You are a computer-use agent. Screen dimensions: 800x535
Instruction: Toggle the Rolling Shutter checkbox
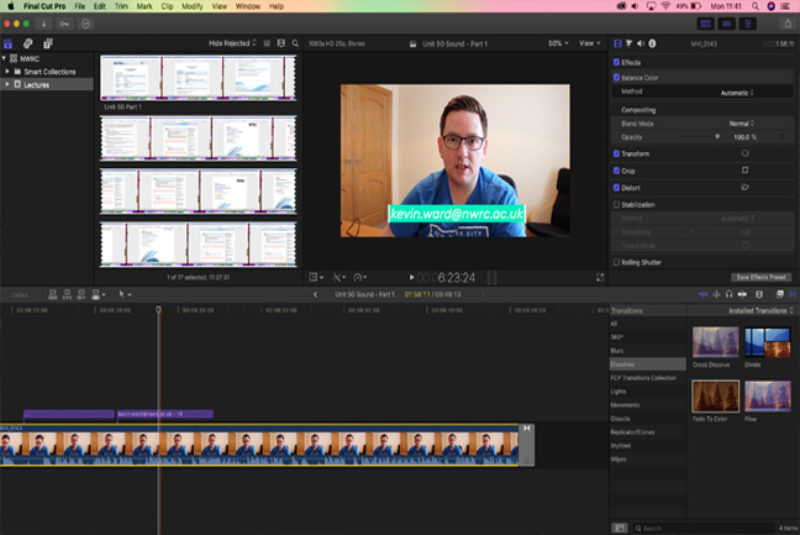(x=616, y=262)
